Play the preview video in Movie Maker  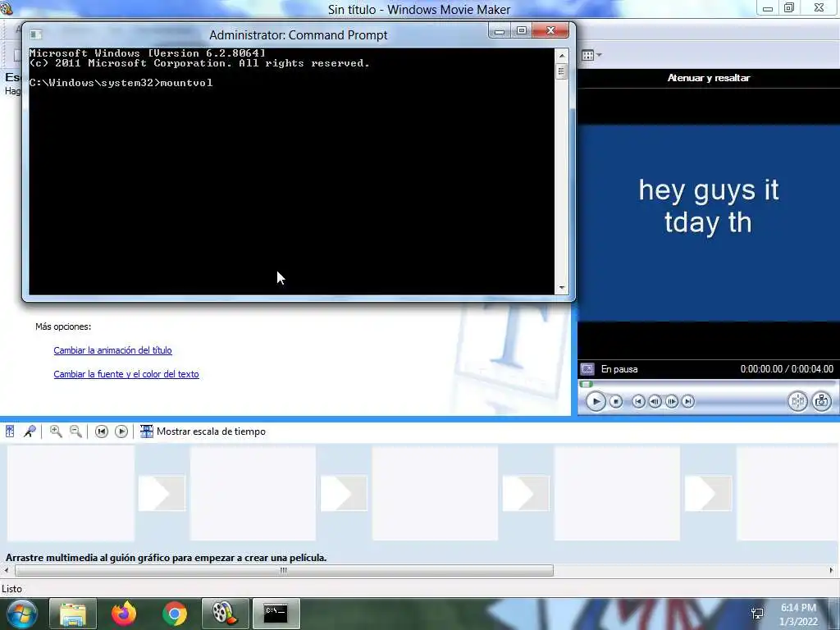click(596, 401)
